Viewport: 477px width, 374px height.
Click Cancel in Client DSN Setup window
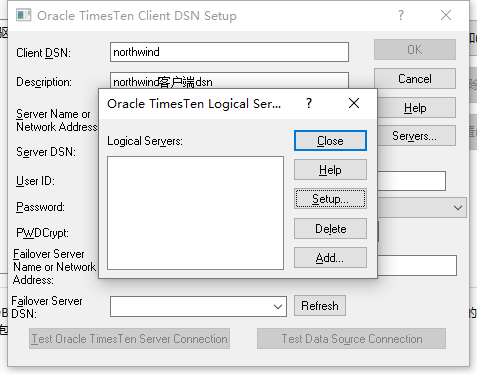pyautogui.click(x=415, y=79)
